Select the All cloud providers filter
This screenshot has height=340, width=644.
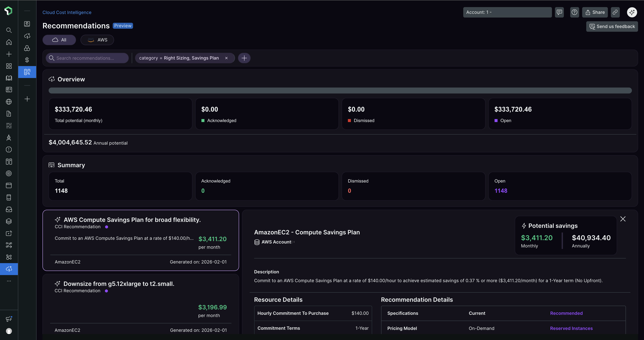[x=59, y=40]
